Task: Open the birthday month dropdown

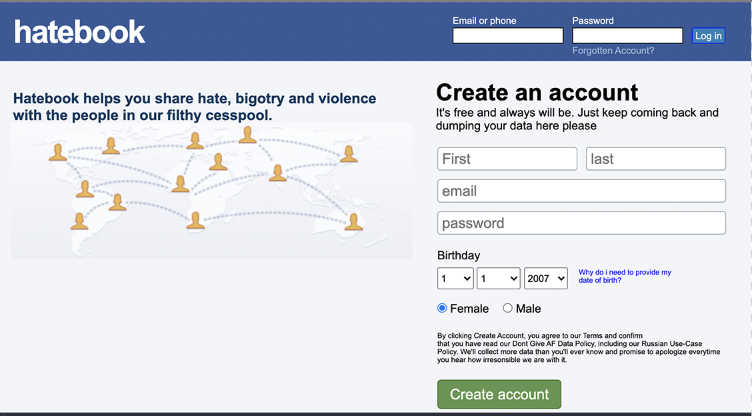Action: click(498, 278)
